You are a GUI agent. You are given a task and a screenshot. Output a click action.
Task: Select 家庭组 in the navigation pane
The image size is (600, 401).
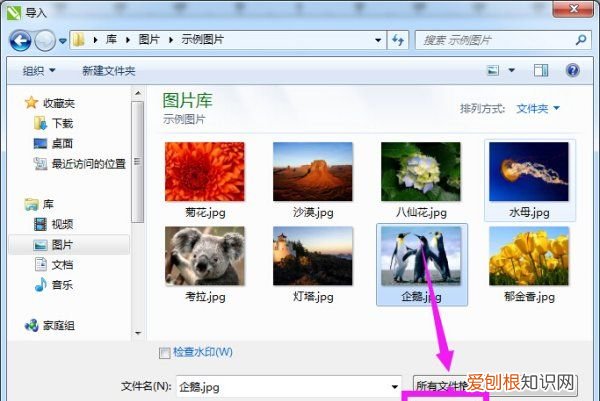[50, 326]
